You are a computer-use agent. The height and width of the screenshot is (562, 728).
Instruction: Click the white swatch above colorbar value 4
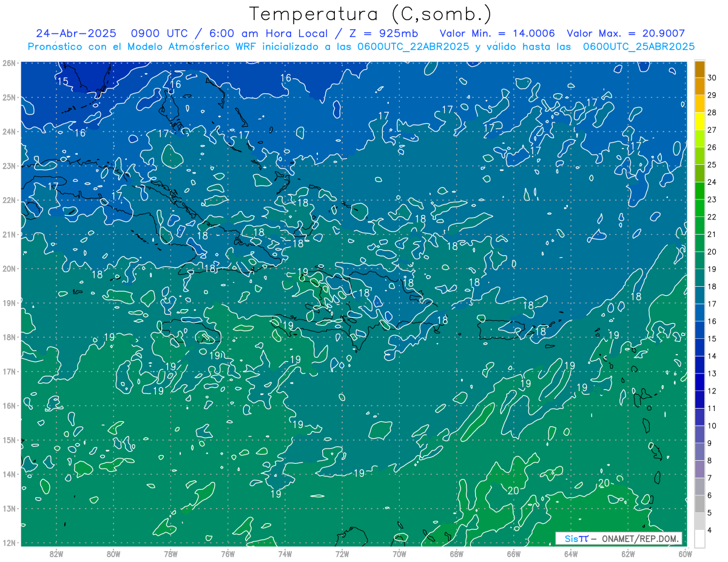(x=699, y=521)
